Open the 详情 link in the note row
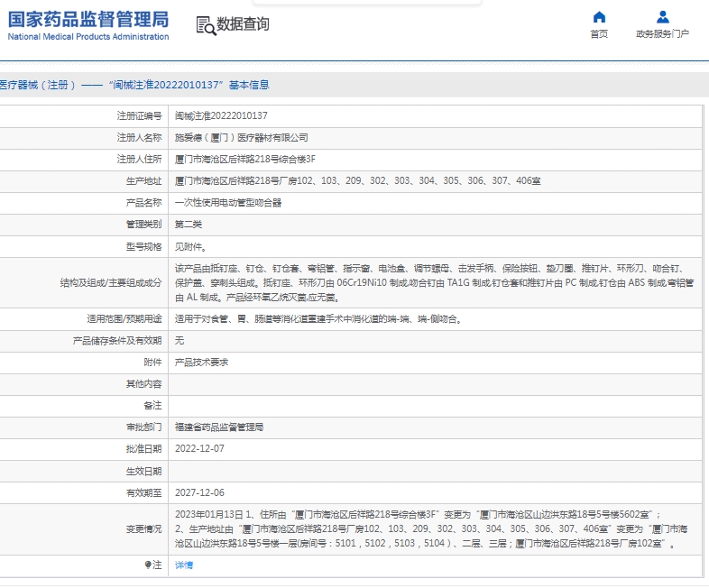709x588 pixels. (x=184, y=565)
